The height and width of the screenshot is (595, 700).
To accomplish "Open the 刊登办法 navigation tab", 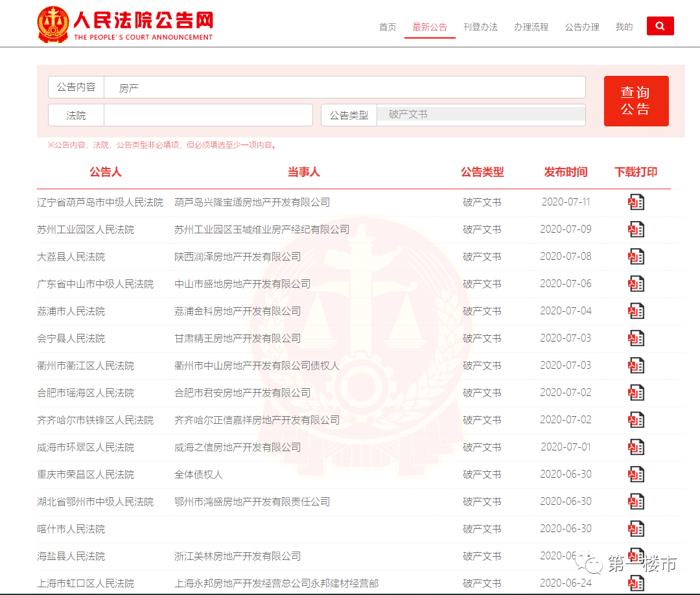I will (480, 27).
